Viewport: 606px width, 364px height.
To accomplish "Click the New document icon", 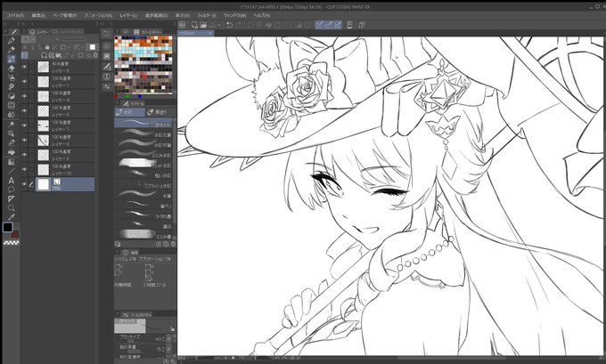I will tap(194, 25).
